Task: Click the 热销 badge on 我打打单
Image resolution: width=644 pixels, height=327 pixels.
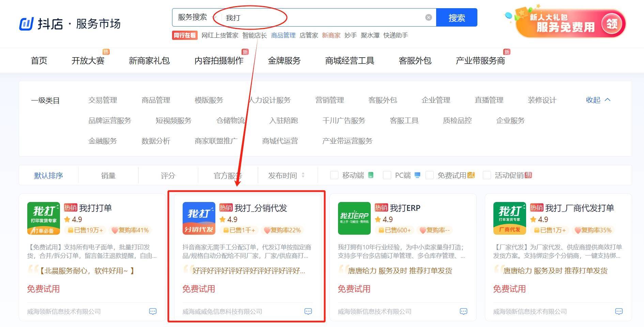Action: click(71, 208)
